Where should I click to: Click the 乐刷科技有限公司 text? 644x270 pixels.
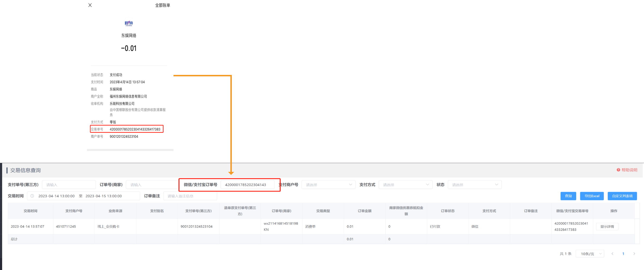click(122, 104)
